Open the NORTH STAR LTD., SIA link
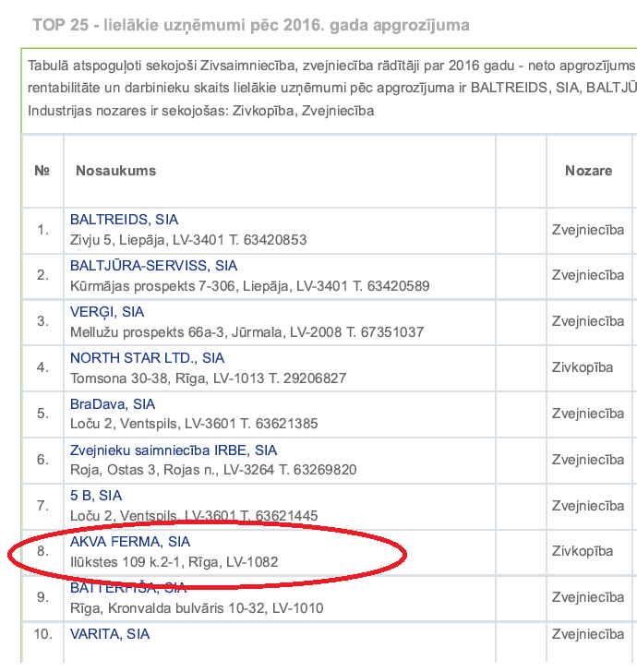637x672 pixels. 147,358
